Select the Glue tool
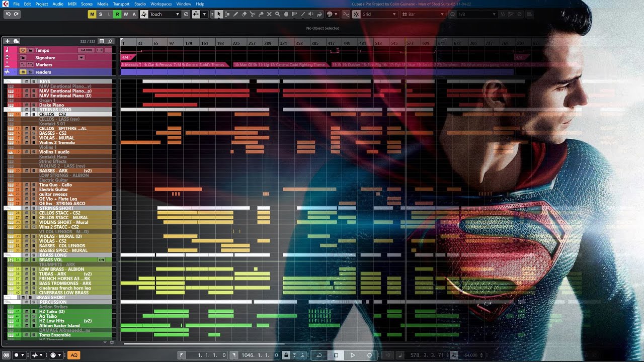 pyautogui.click(x=261, y=14)
